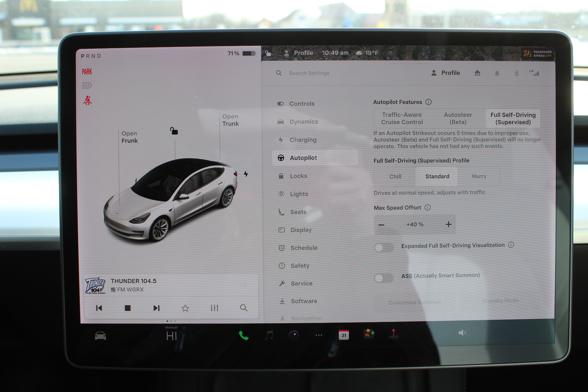Open the Charging settings menu
Image resolution: width=588 pixels, height=392 pixels.
point(303,140)
